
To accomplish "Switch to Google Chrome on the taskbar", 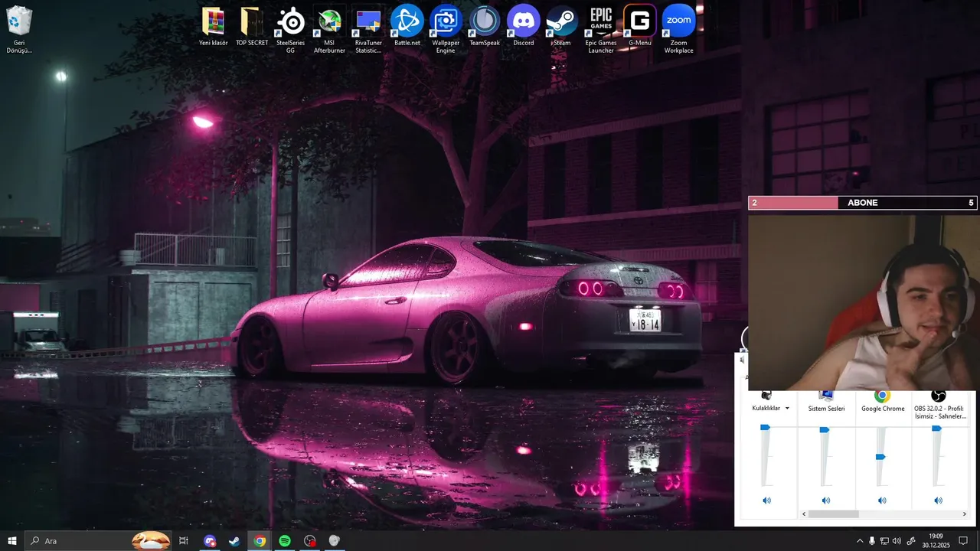I will [260, 541].
